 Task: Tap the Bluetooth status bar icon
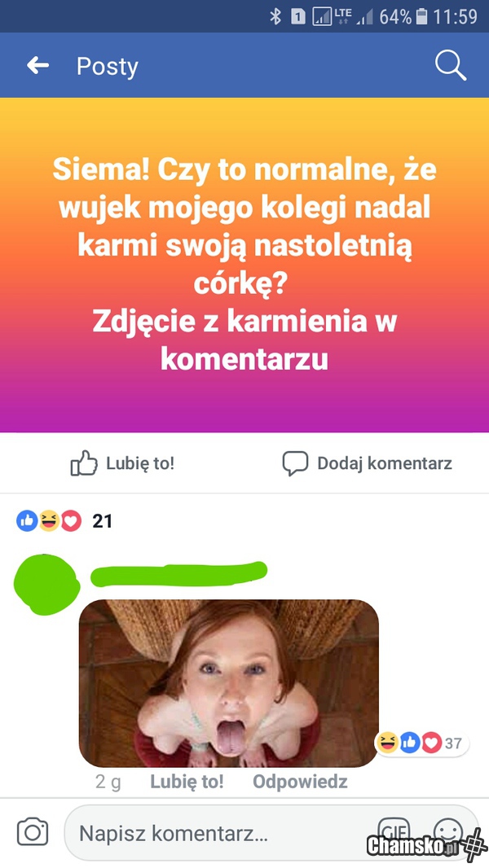pos(275,16)
